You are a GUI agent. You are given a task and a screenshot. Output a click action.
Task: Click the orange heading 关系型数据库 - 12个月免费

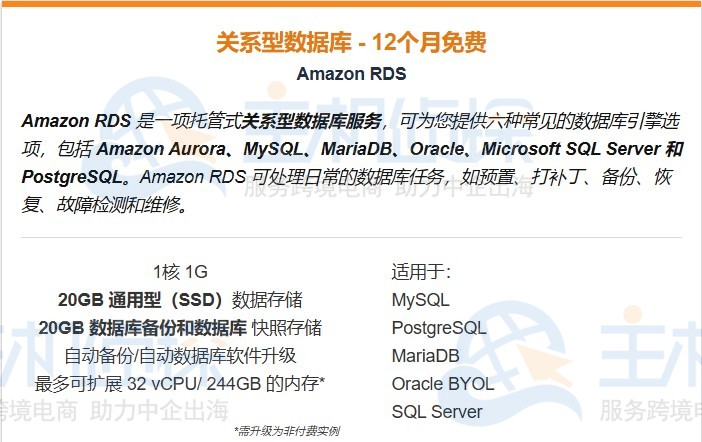tap(351, 43)
